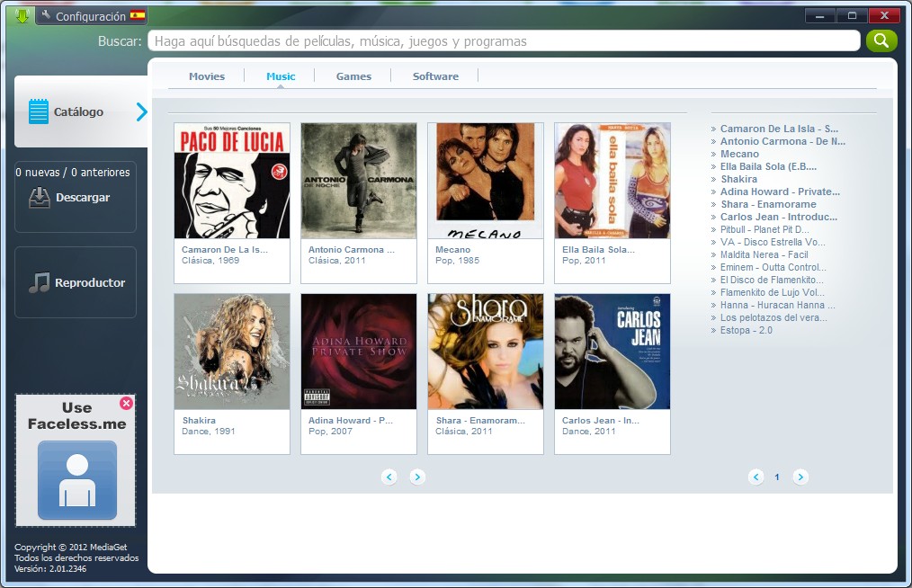Click previous arrow beside page number 1
The image size is (912, 588).
click(756, 477)
